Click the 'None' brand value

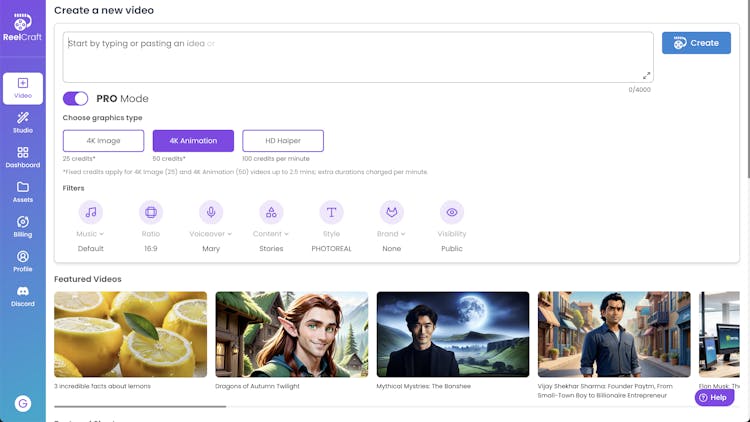coord(392,249)
